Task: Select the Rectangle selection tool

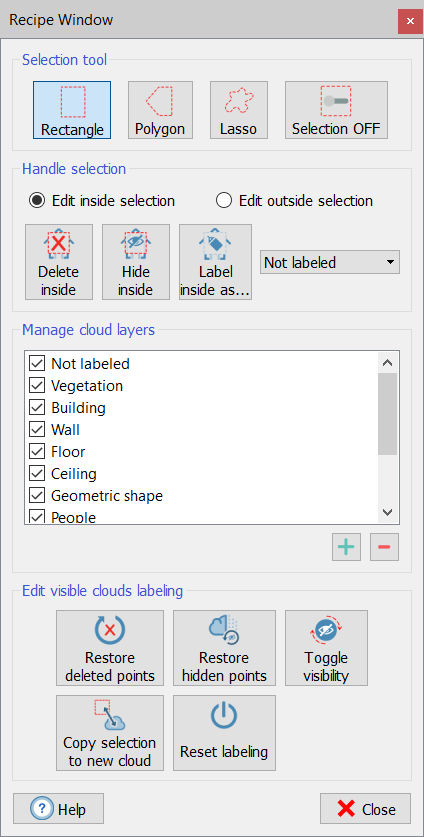Action: (x=72, y=110)
